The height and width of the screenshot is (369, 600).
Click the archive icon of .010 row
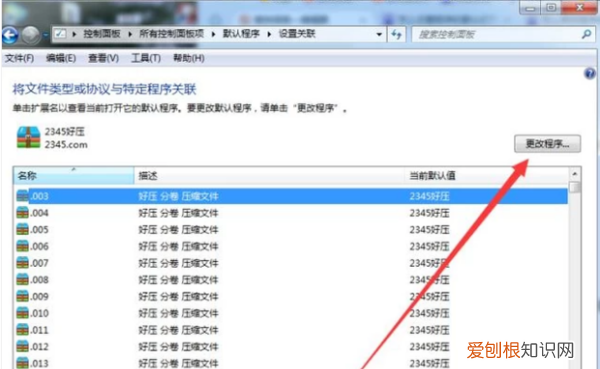pyautogui.click(x=23, y=313)
